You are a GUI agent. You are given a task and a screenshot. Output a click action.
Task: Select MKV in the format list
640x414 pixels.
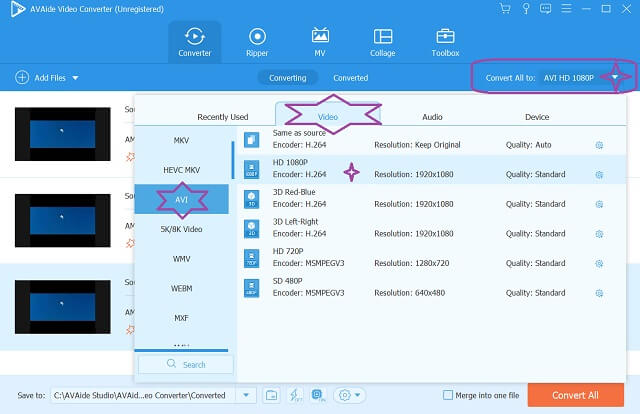tap(181, 140)
